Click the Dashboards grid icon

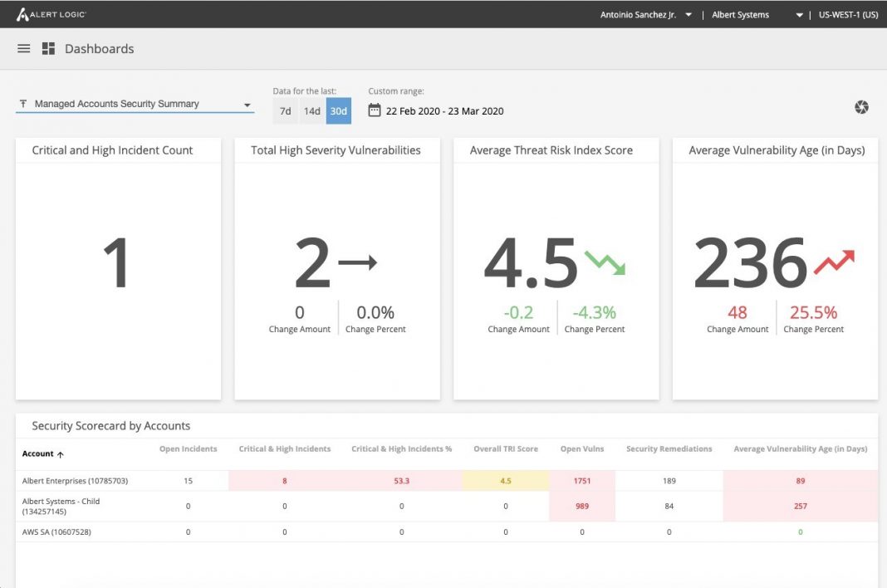(x=48, y=47)
